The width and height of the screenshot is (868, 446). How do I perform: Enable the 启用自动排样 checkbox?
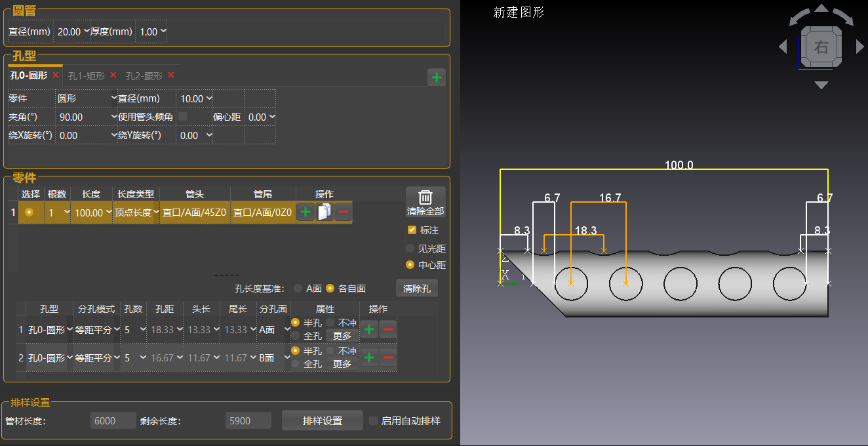pos(374,420)
